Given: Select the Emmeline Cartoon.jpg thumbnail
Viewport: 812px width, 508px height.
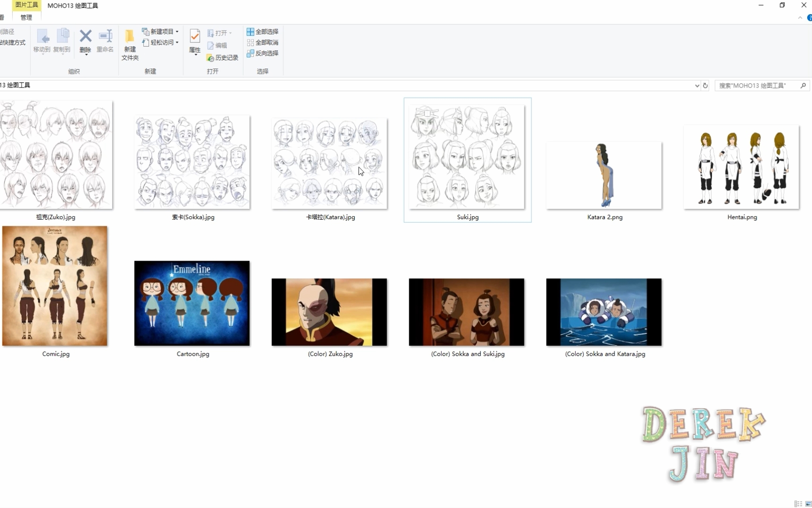Looking at the screenshot, I should pyautogui.click(x=192, y=303).
